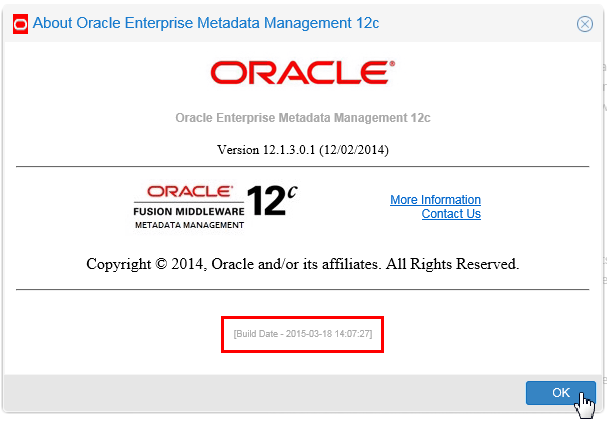The width and height of the screenshot is (607, 422).
Task: Close the About dialog with X icon
Action: pyautogui.click(x=585, y=24)
